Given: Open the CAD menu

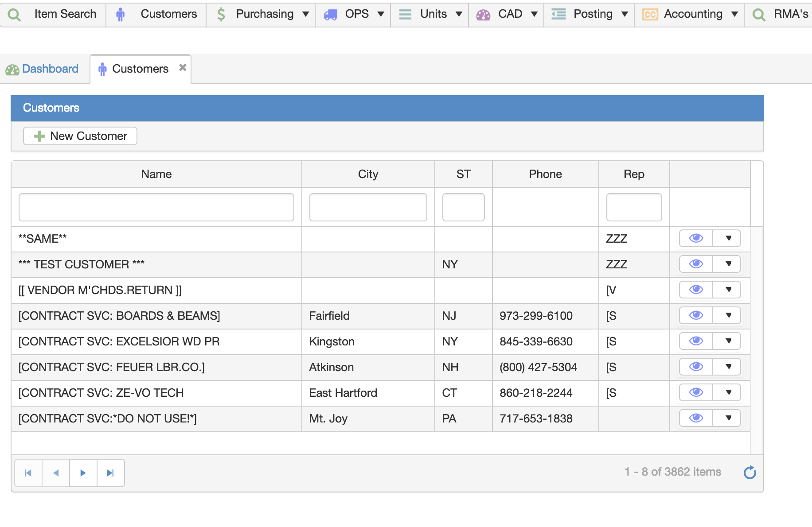Looking at the screenshot, I should 506,14.
